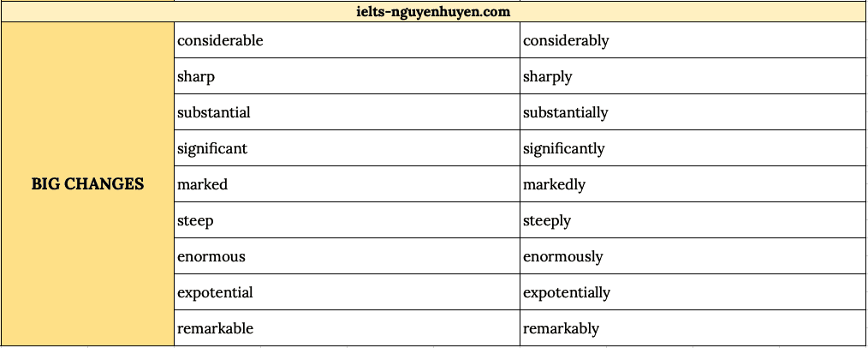Select the "enormously" cell
The image size is (868, 348).
click(x=692, y=256)
